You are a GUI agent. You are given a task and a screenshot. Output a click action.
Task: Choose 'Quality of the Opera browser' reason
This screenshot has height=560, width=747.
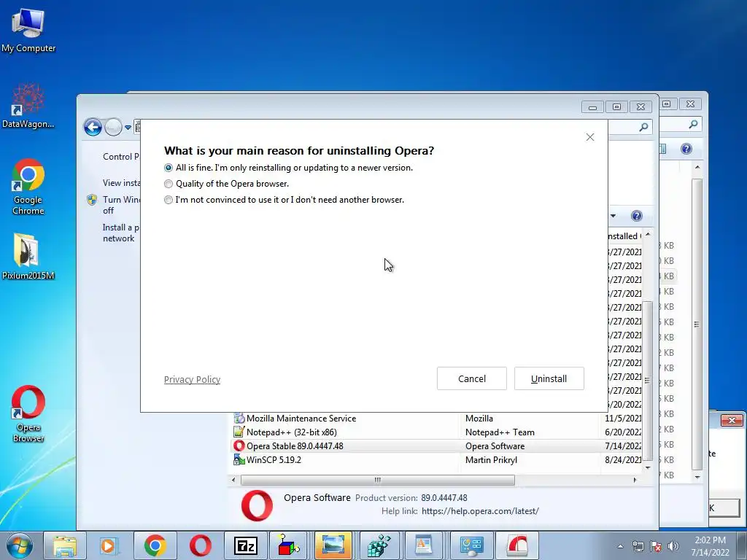coord(169,184)
